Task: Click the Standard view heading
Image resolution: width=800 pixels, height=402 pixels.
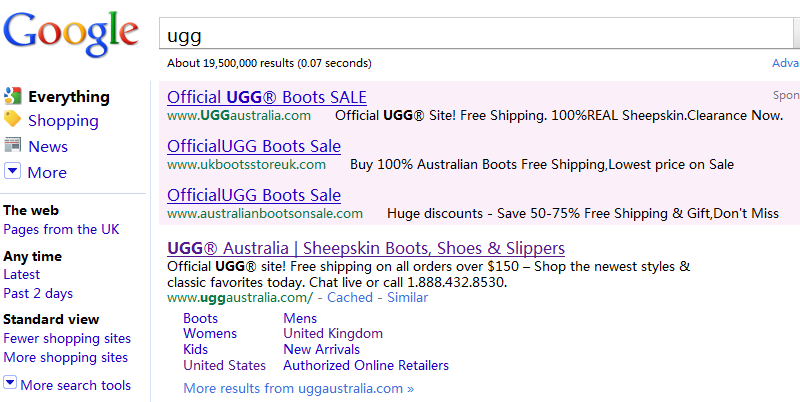Action: pos(51,320)
